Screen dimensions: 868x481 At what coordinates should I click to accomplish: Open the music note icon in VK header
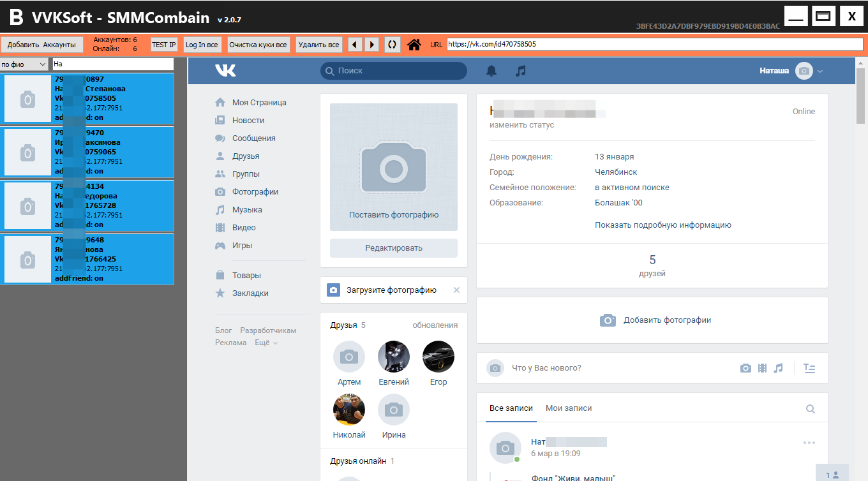pyautogui.click(x=521, y=71)
